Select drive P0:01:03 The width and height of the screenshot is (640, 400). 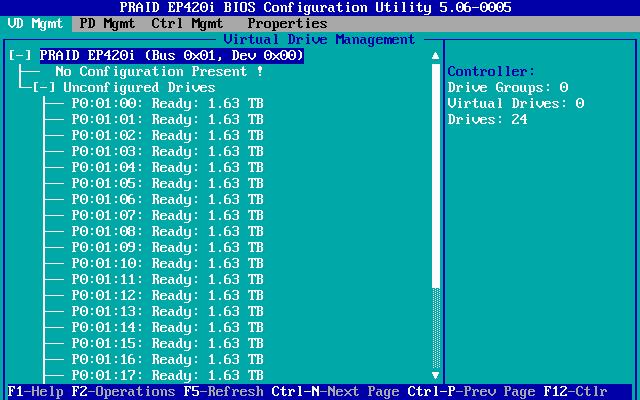pyautogui.click(x=167, y=151)
